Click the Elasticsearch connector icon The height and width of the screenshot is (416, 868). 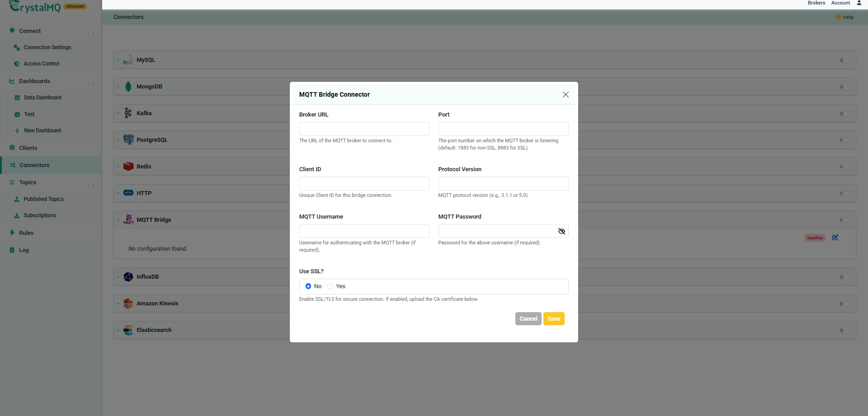click(128, 330)
